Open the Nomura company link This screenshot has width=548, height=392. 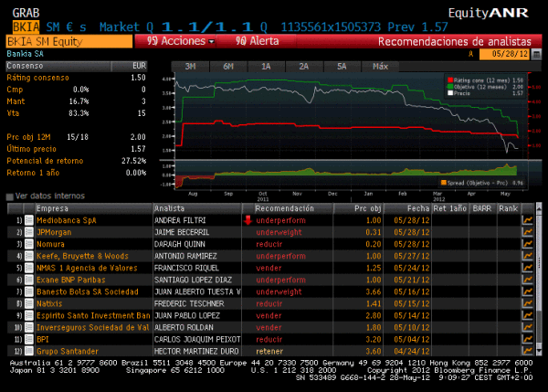[50, 244]
